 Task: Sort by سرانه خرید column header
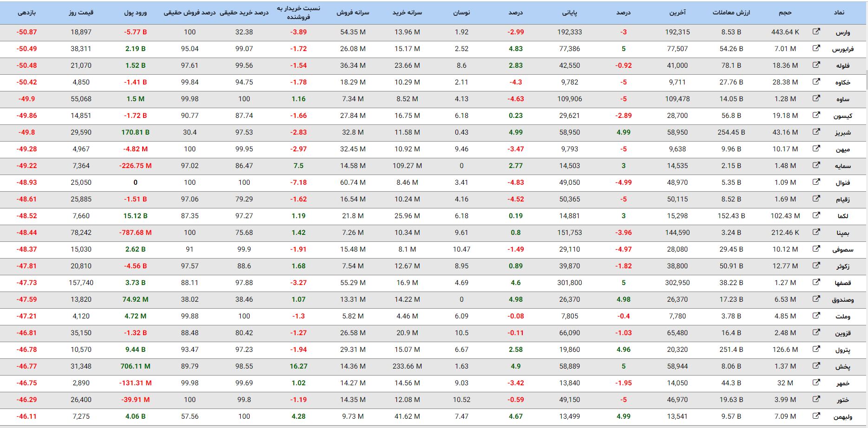407,13
